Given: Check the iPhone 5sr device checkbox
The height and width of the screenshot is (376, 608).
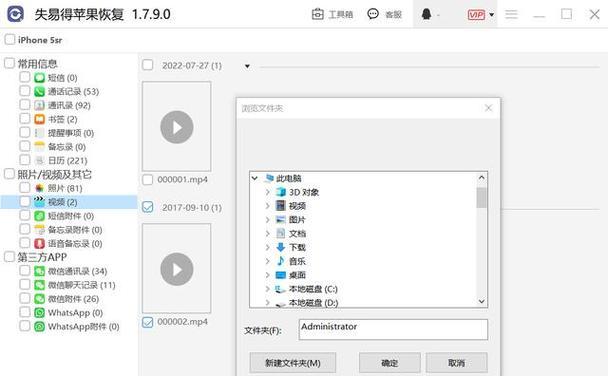Looking at the screenshot, I should (x=10, y=40).
